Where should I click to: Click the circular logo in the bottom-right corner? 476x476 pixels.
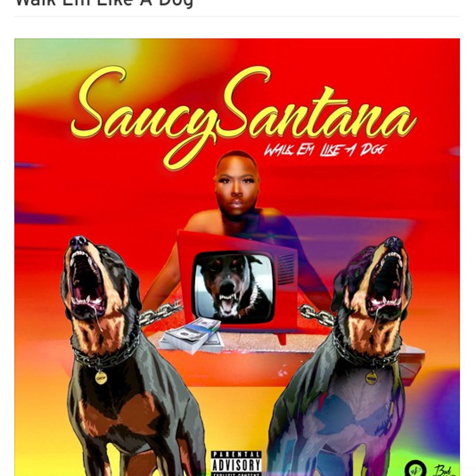point(415,469)
